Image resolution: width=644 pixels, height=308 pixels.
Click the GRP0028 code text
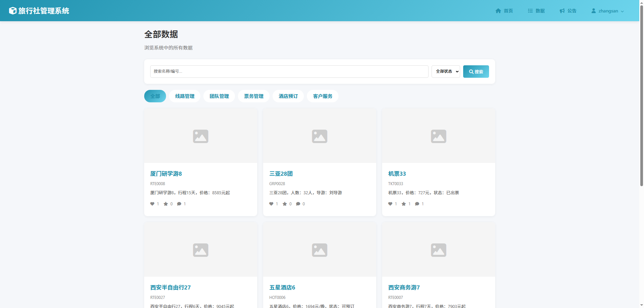coord(277,184)
